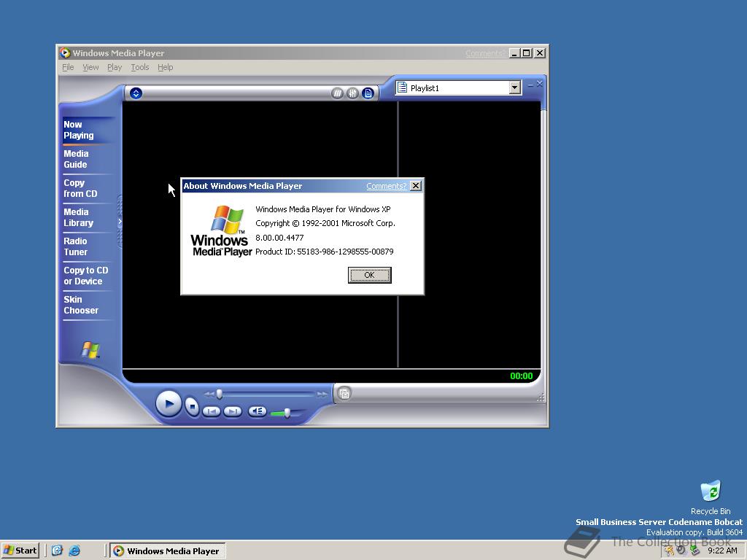
Task: Toggle the equalizer settings icon
Action: pos(352,93)
